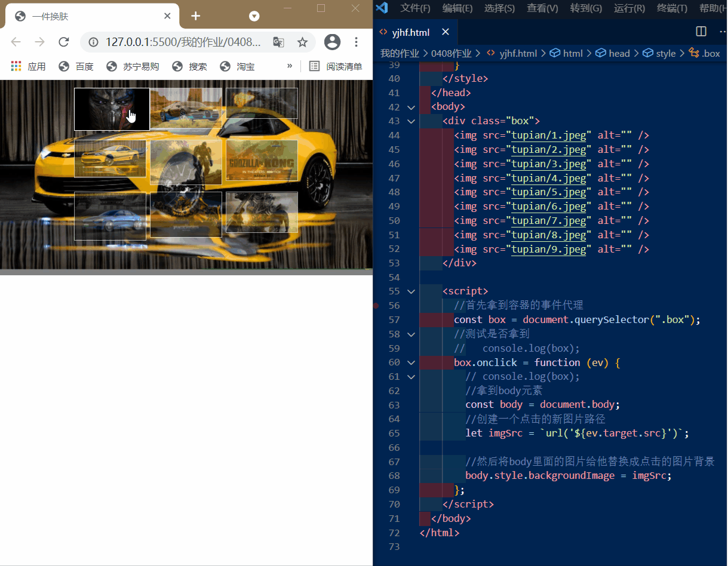The height and width of the screenshot is (566, 728).
Task: Click line number 65 in the gutter
Action: pyautogui.click(x=394, y=433)
